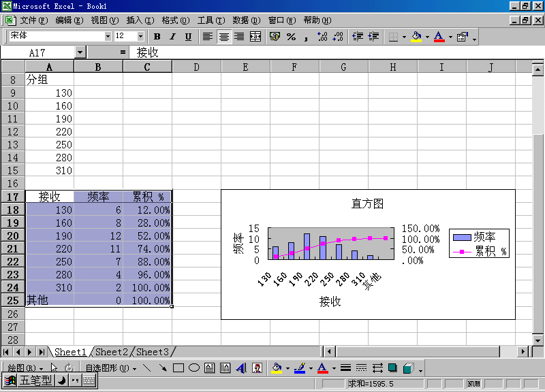Insert WordArt from drawing toolbar
The width and height of the screenshot is (545, 392).
point(241,368)
